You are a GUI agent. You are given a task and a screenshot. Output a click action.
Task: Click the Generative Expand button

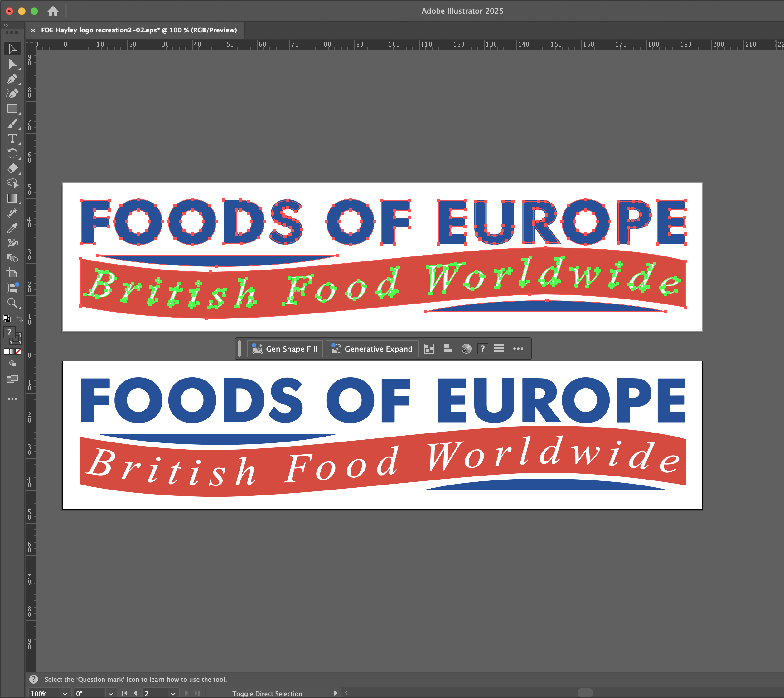pyautogui.click(x=372, y=349)
